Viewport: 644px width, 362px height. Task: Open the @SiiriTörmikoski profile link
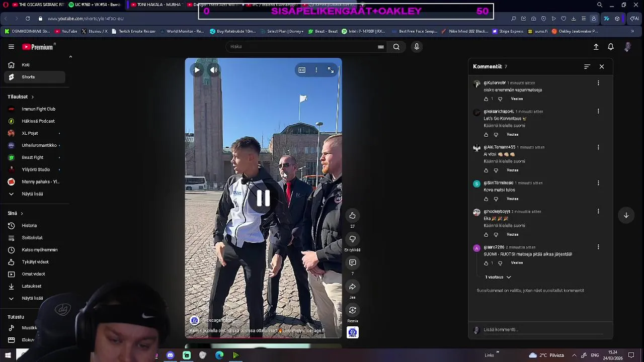coord(499,183)
